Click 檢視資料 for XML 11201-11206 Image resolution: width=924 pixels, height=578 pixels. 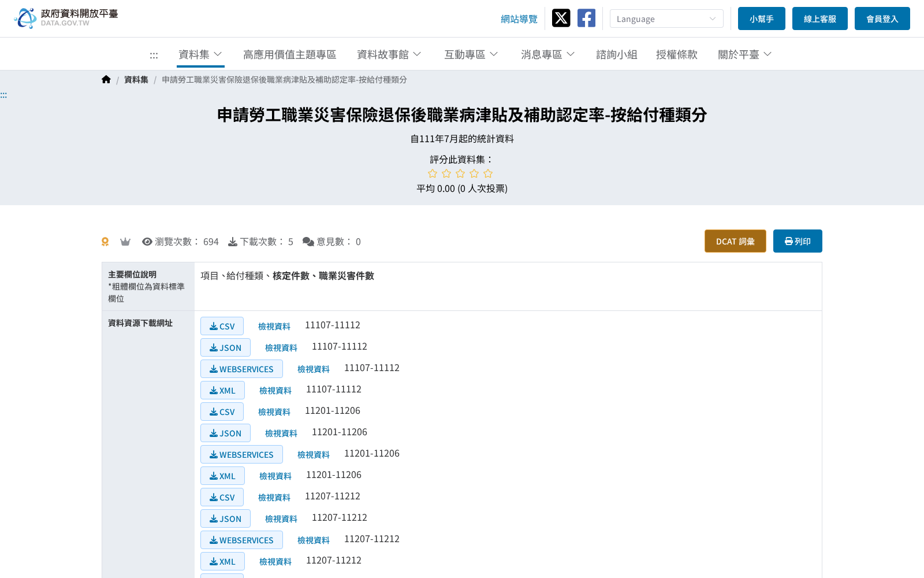(275, 476)
